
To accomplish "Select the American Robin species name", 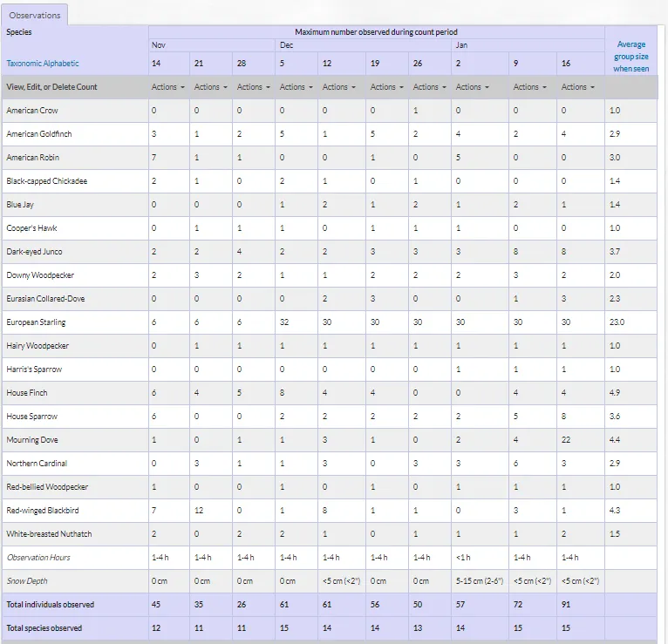I will coord(33,158).
